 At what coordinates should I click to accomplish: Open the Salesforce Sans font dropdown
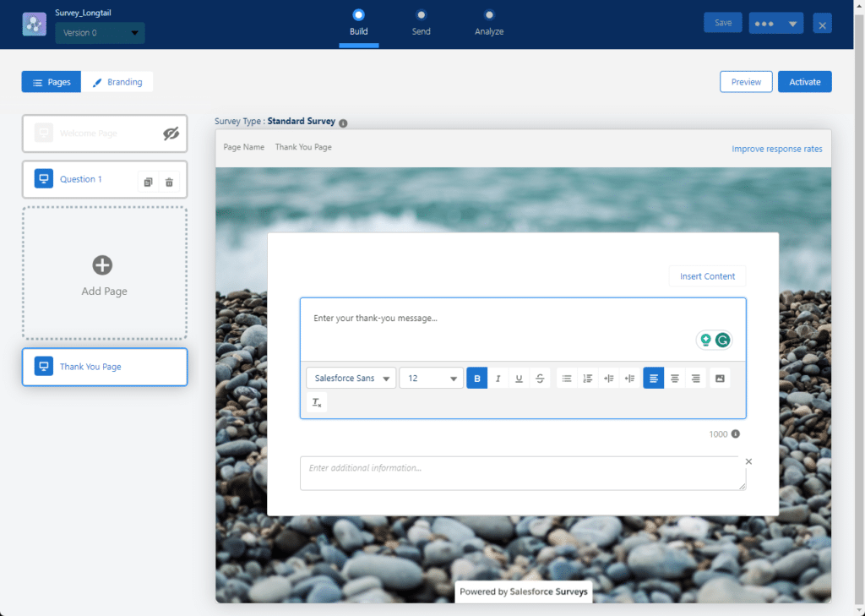tap(351, 379)
